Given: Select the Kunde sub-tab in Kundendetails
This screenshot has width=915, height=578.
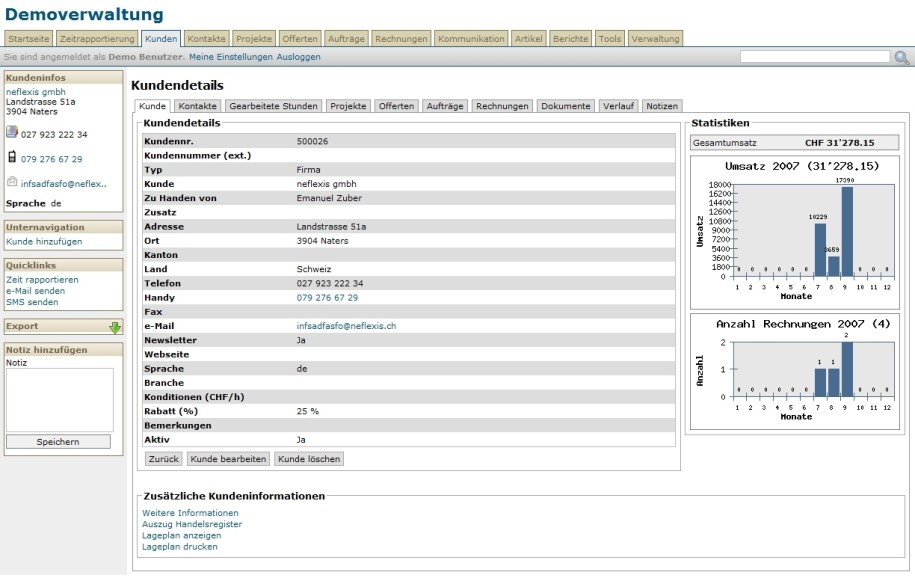Looking at the screenshot, I should click(x=153, y=106).
